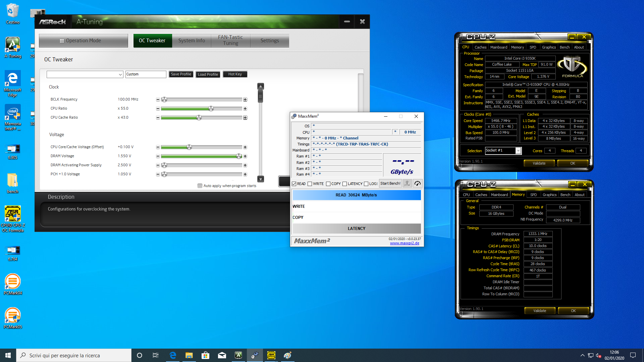The width and height of the screenshot is (644, 362).
Task: Open the FAN-Tastic Tuning tab
Action: point(230,41)
